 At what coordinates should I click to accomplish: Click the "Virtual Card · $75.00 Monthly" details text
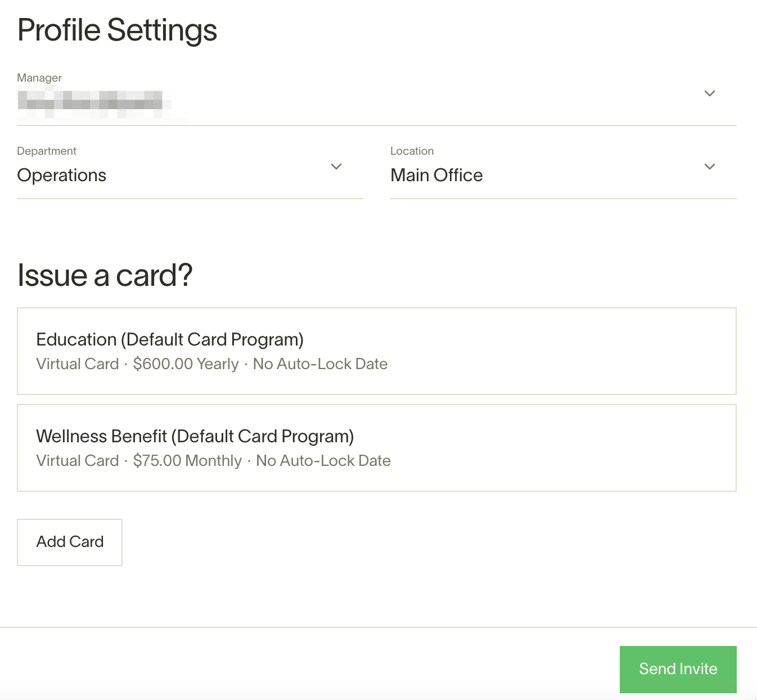tap(139, 461)
